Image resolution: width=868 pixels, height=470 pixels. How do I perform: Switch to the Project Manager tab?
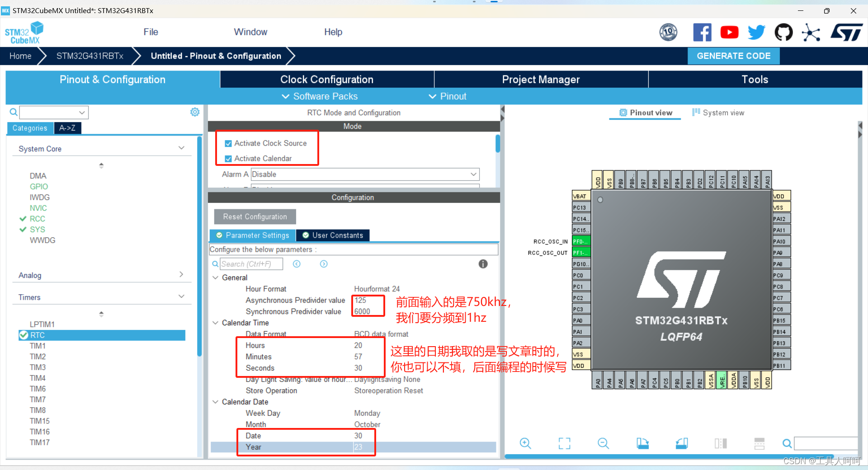541,80
